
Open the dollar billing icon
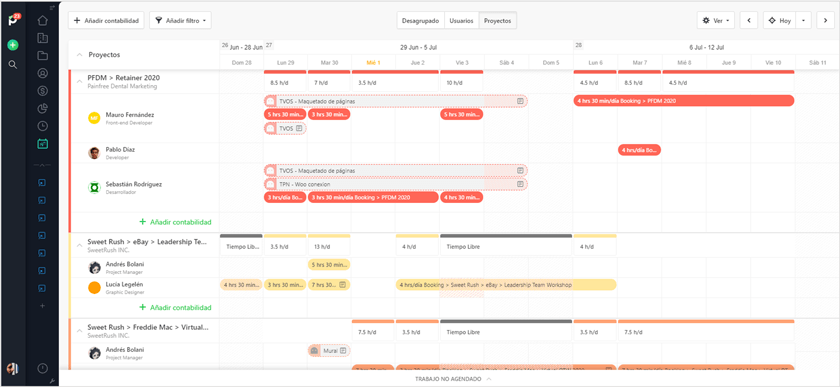pos(43,91)
